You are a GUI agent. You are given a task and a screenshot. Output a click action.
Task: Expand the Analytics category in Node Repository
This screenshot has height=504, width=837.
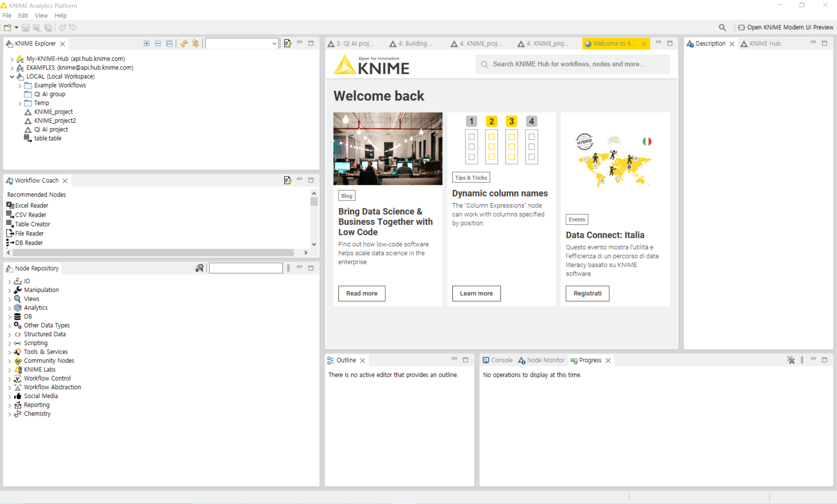(x=9, y=308)
